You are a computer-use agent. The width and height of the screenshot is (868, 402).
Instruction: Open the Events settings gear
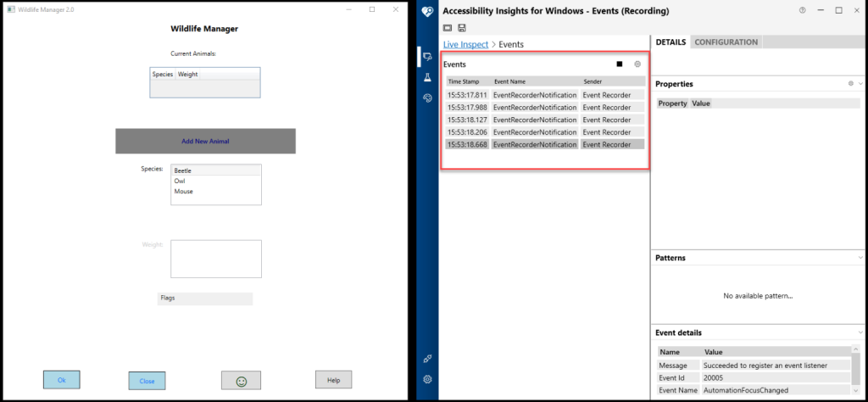pos(637,64)
